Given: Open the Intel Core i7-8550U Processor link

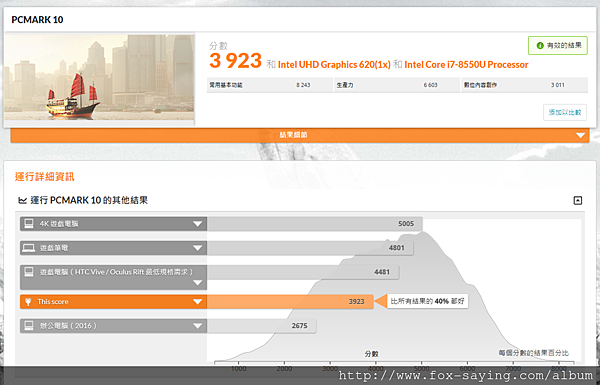Looking at the screenshot, I should pos(466,64).
